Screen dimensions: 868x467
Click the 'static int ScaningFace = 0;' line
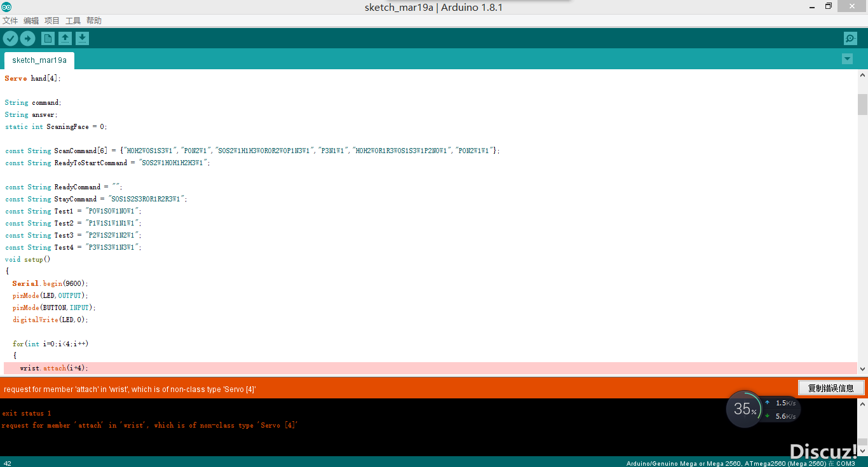pyautogui.click(x=56, y=126)
